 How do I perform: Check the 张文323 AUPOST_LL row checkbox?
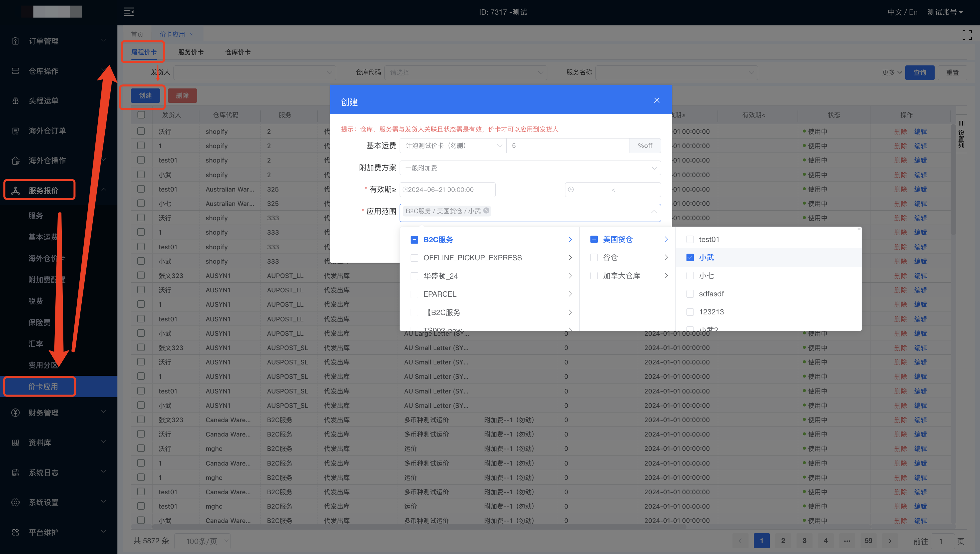point(141,275)
